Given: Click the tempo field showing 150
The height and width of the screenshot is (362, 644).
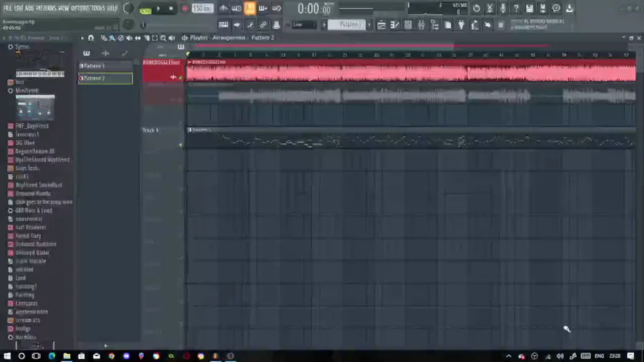Looking at the screenshot, I should point(203,8).
